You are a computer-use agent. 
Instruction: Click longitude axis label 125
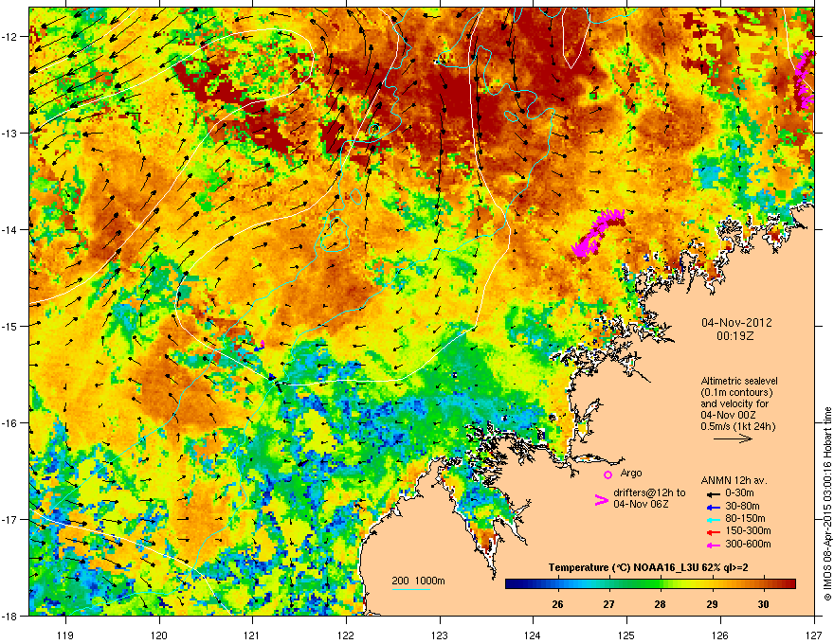pyautogui.click(x=626, y=635)
